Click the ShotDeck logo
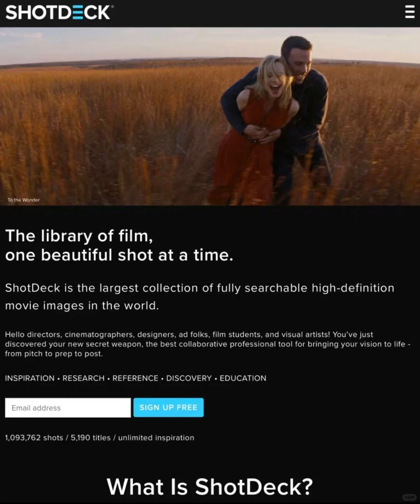This screenshot has width=420, height=504. [x=58, y=12]
